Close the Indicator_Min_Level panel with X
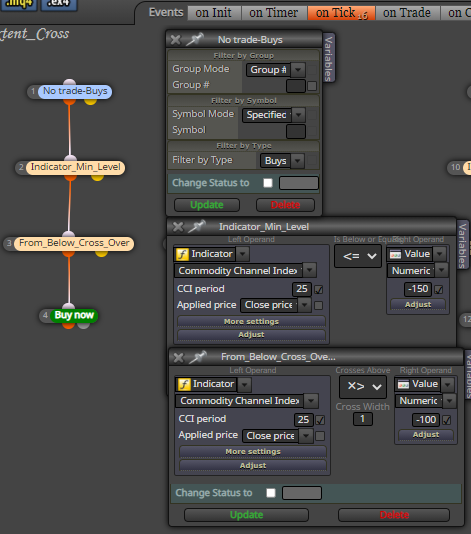Image resolution: width=471 pixels, height=534 pixels. click(x=178, y=227)
